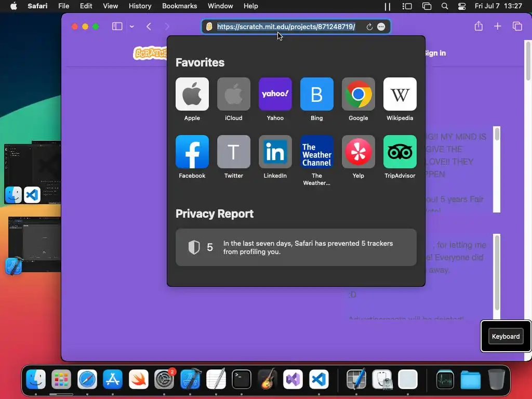Open the Bing favorite tile

tap(316, 94)
